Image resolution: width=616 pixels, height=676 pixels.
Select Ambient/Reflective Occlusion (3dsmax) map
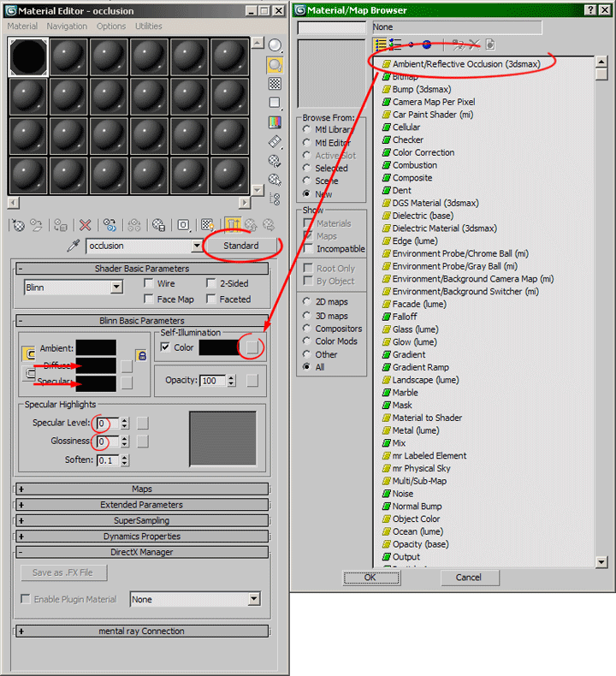coord(466,64)
